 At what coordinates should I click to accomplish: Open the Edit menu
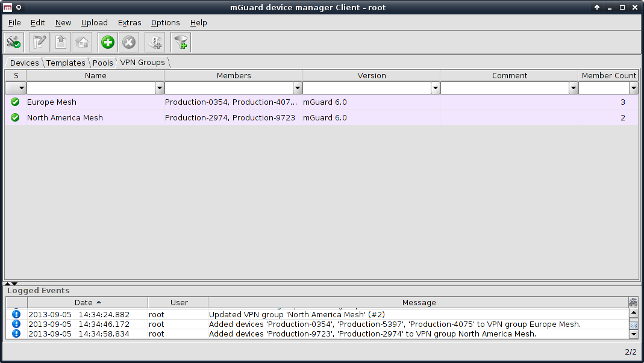point(38,23)
